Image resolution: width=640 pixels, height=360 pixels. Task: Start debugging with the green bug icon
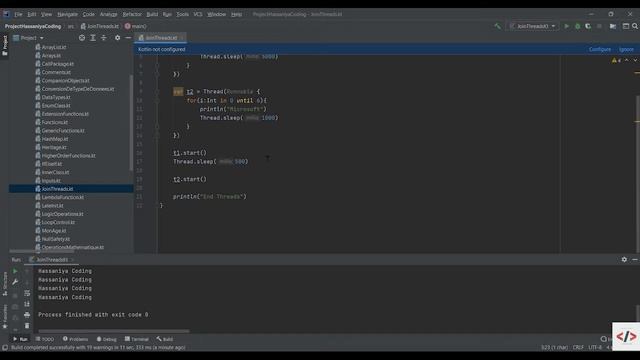[x=578, y=26]
